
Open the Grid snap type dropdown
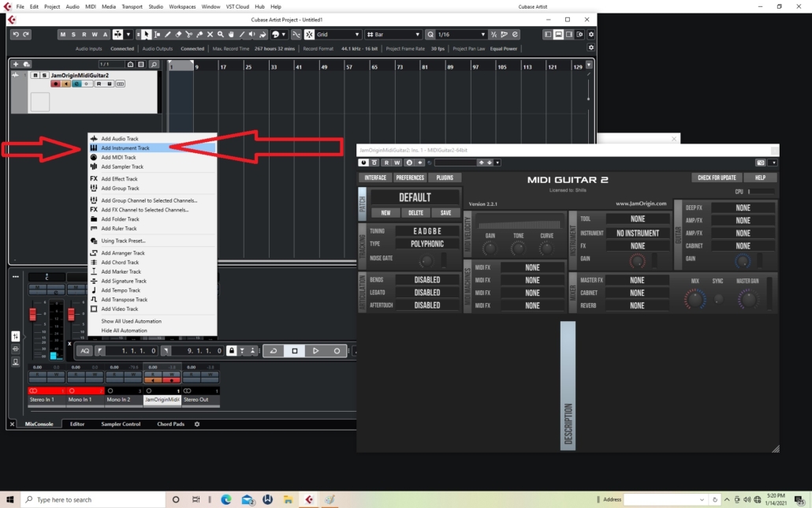337,34
